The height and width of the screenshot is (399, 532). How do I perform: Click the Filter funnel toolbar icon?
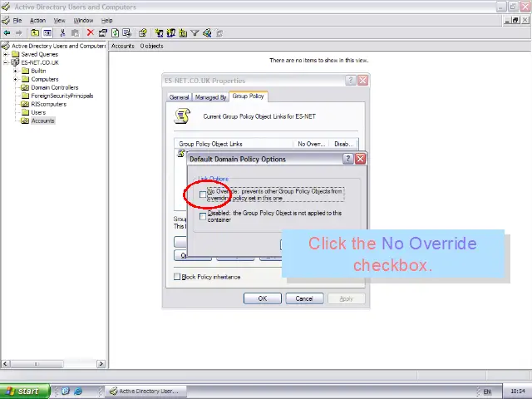coord(195,33)
